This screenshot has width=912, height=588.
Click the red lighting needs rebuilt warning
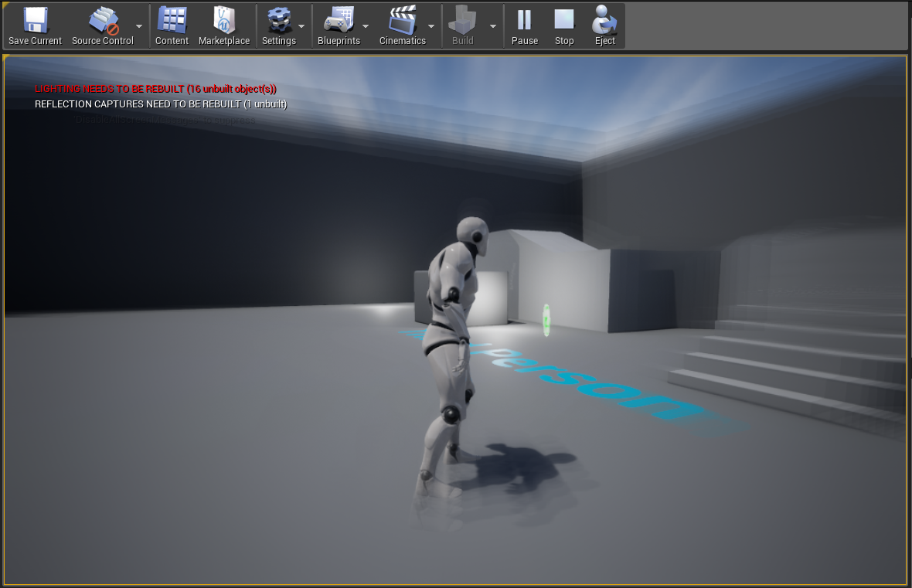pos(155,89)
